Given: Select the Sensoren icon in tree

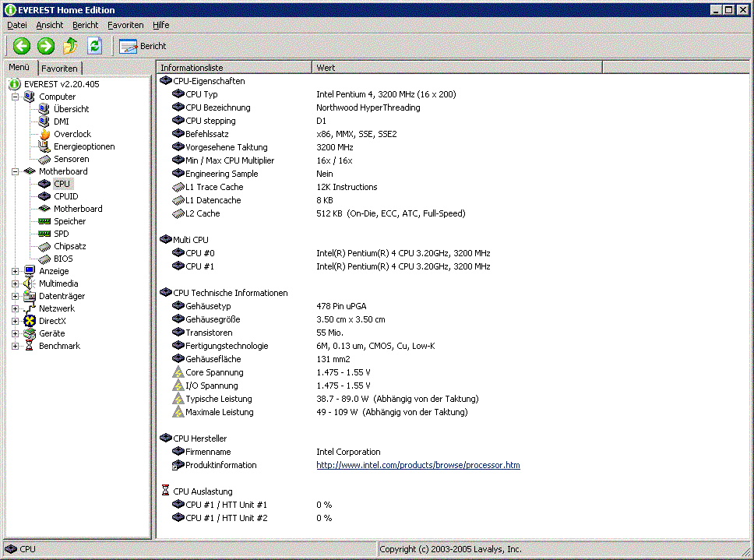Looking at the screenshot, I should tap(44, 159).
